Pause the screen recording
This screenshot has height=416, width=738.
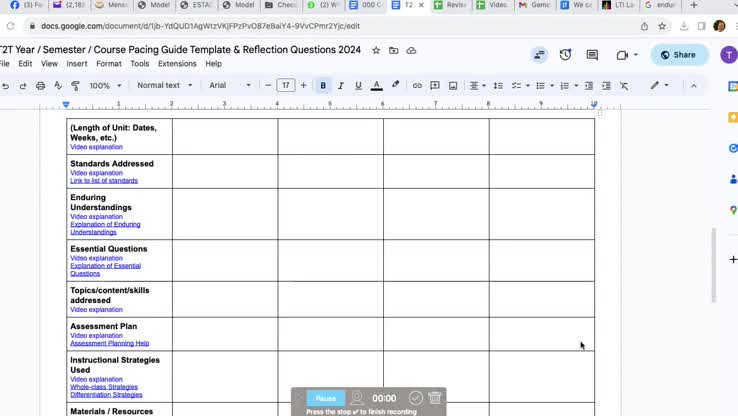326,398
